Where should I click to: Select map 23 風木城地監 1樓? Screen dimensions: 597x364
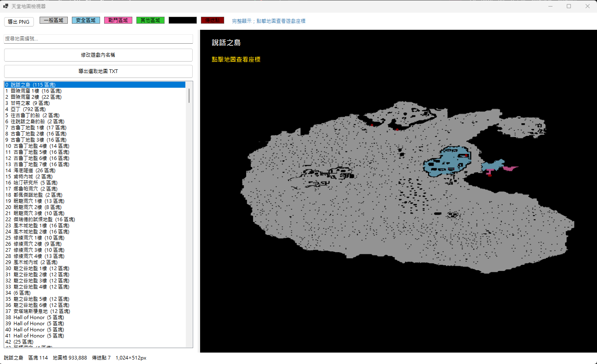coord(95,225)
